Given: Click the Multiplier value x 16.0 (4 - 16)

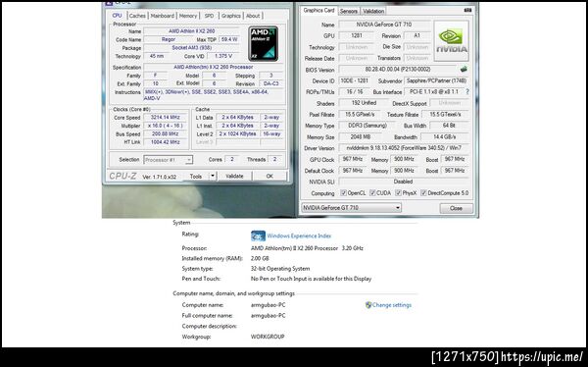Looking at the screenshot, I should pyautogui.click(x=165, y=126).
